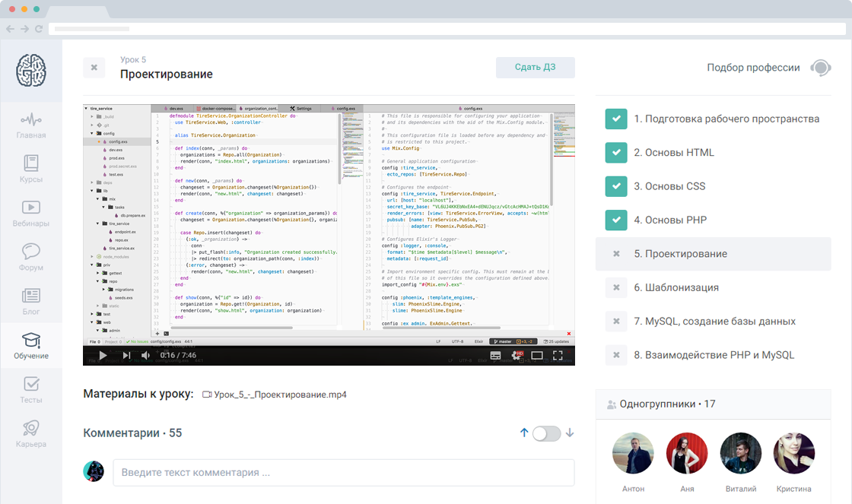Toggle the comments sort order switch

tap(546, 433)
